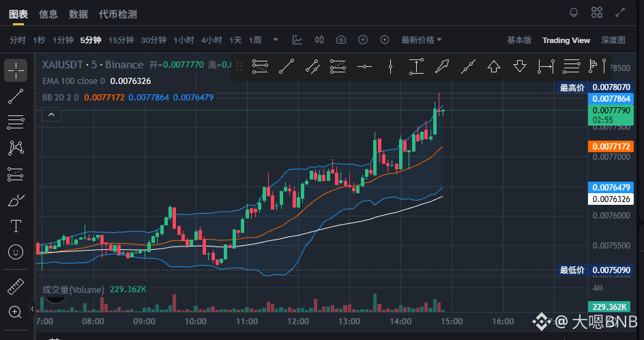This screenshot has height=340, width=644.
Task: Open the technical indicators icon
Action: pos(297,40)
